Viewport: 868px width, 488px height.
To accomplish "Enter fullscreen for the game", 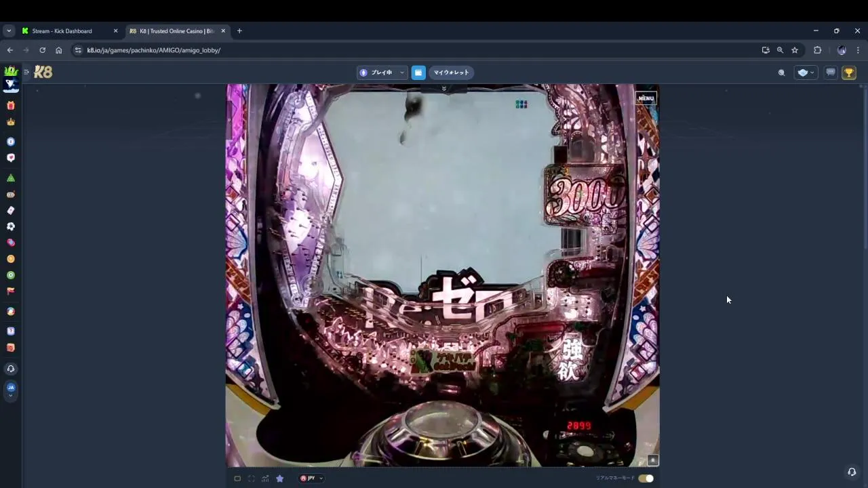I will click(x=252, y=479).
